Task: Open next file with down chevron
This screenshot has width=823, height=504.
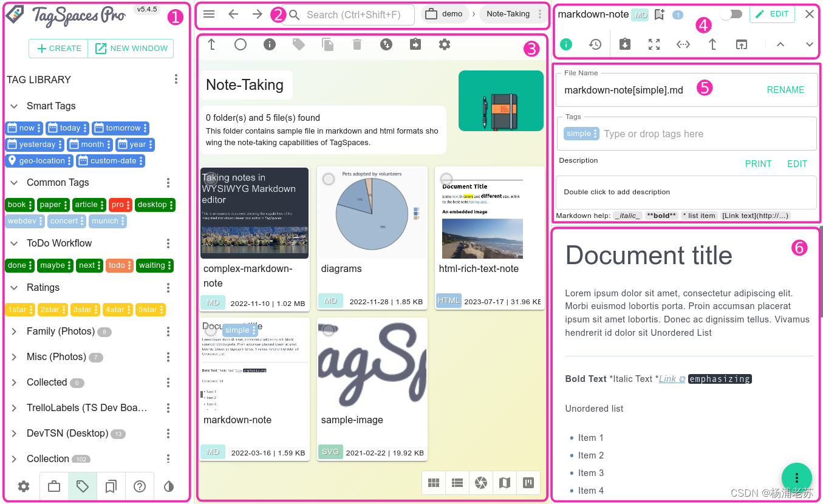Action: [x=810, y=44]
